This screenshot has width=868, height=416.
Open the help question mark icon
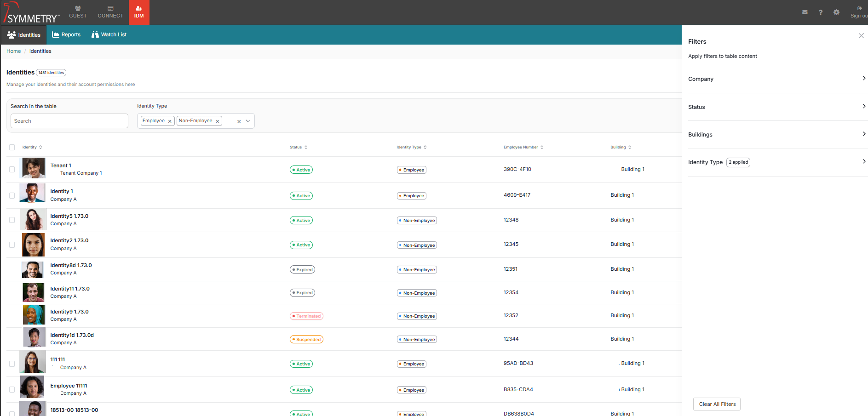click(x=821, y=12)
